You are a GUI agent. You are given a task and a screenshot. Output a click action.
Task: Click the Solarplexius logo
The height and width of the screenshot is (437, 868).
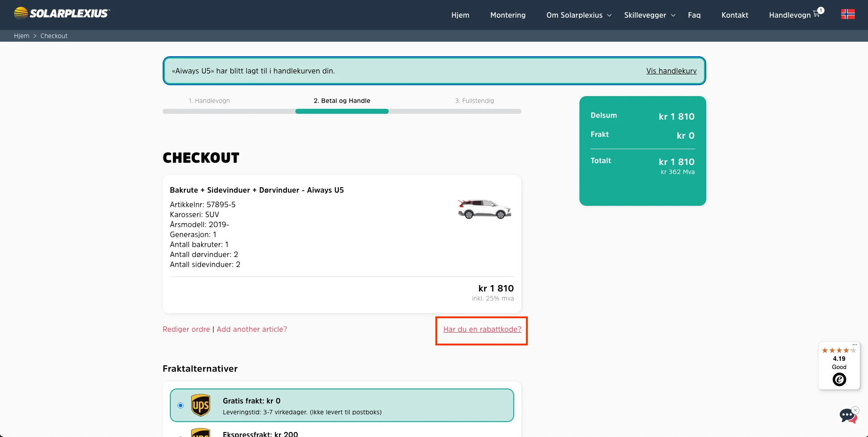pyautogui.click(x=62, y=13)
